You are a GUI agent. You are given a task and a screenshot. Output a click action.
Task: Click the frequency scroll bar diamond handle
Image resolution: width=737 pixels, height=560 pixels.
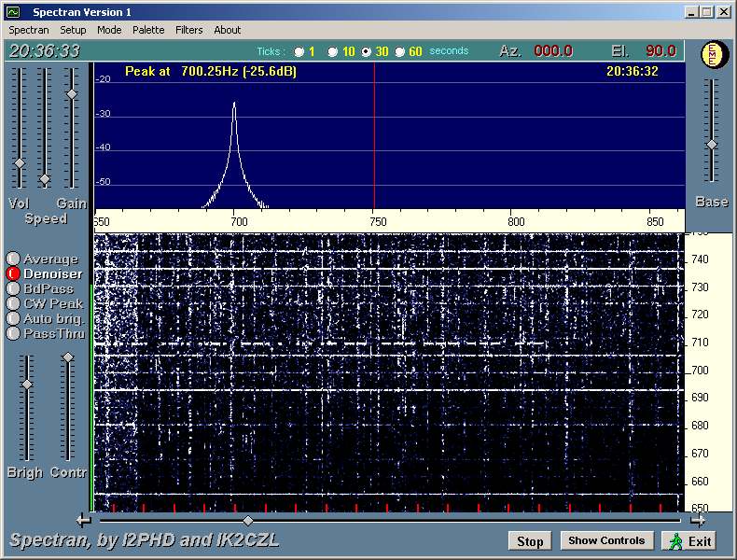pyautogui.click(x=248, y=521)
